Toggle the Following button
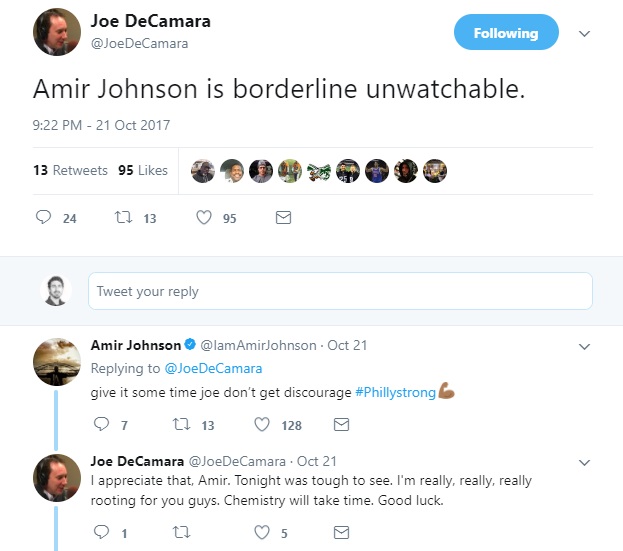This screenshot has height=551, width=623. point(505,33)
